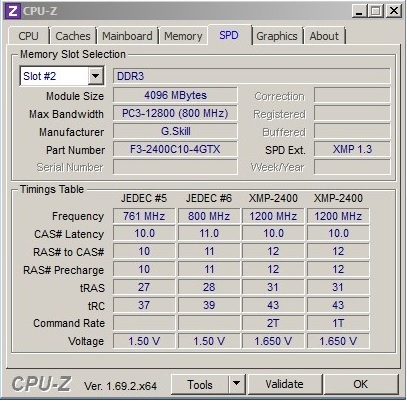Click the empty Registered field
The height and width of the screenshot is (401, 407).
pyautogui.click(x=352, y=113)
